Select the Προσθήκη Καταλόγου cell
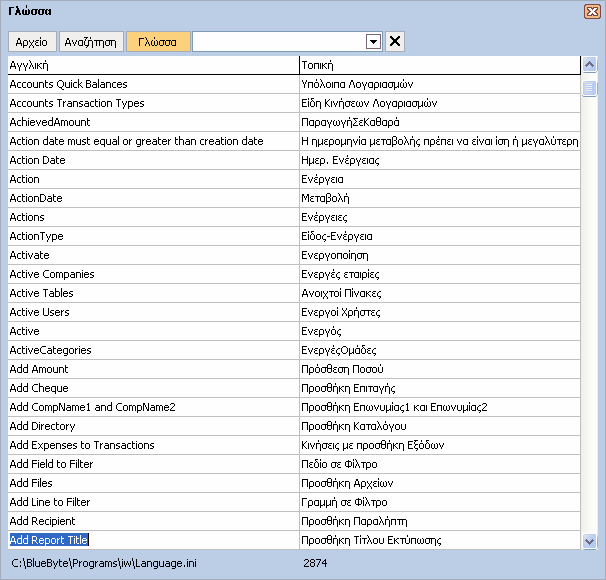Screen dimensions: 606x580 coord(440,426)
